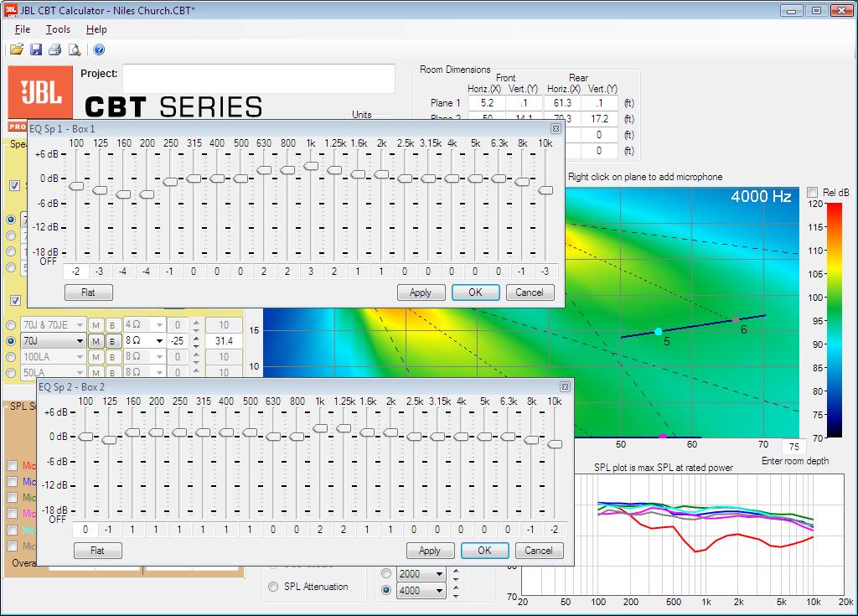This screenshot has width=858, height=616.
Task: Open a project file from toolbar
Action: coord(17,49)
